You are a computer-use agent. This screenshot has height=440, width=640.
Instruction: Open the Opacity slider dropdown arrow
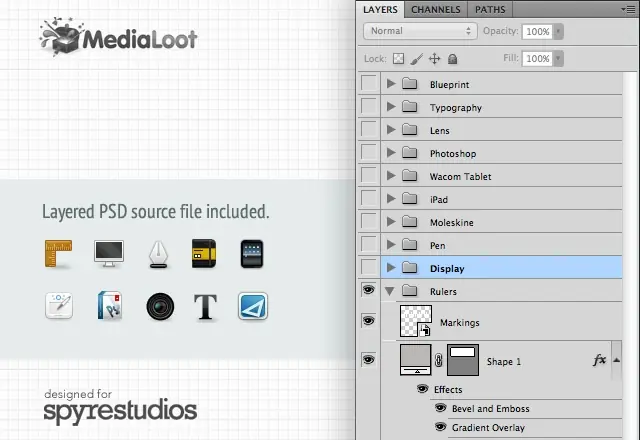click(x=558, y=31)
